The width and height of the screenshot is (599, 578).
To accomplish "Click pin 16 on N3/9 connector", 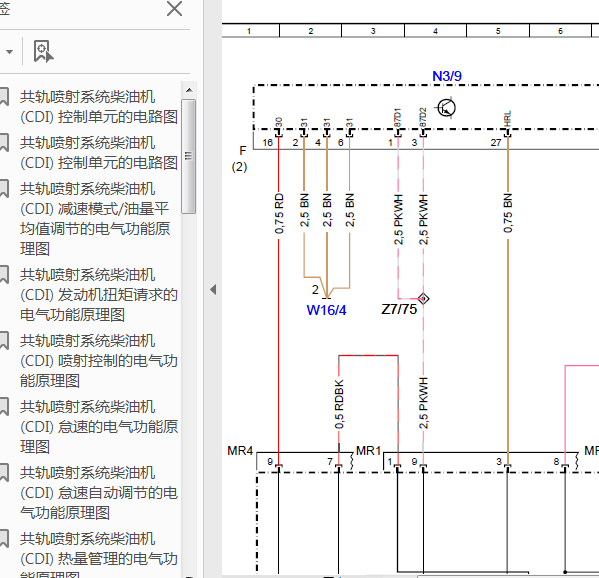I will click(x=267, y=143).
